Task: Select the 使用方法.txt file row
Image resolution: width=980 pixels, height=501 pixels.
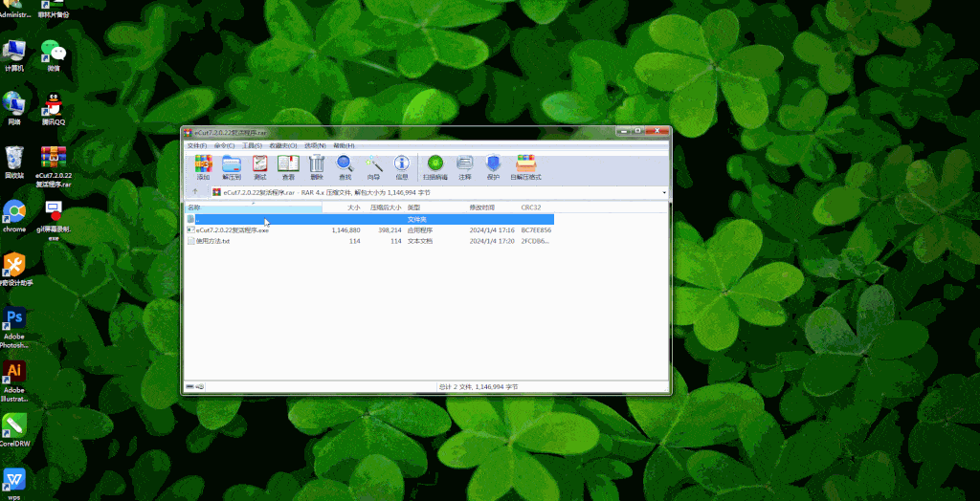Action: [370, 241]
